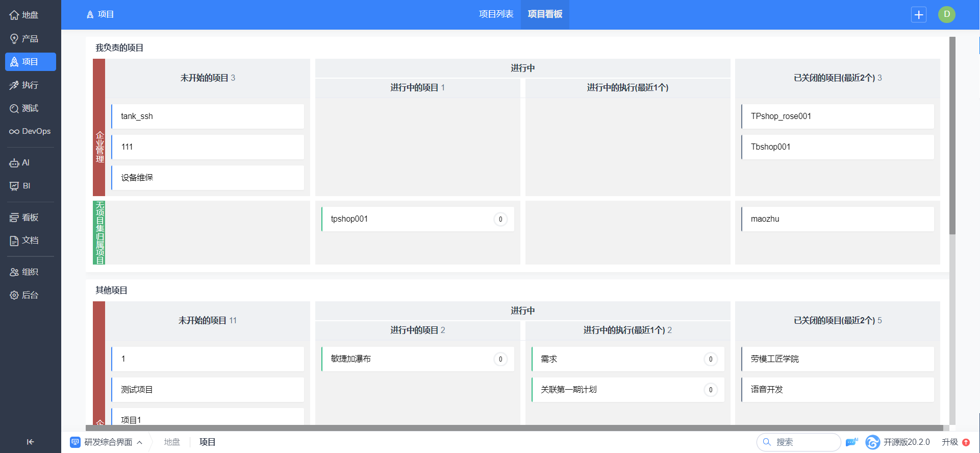The width and height of the screenshot is (980, 453).
Task: Open the 执行 sidebar icon
Action: (x=14, y=85)
